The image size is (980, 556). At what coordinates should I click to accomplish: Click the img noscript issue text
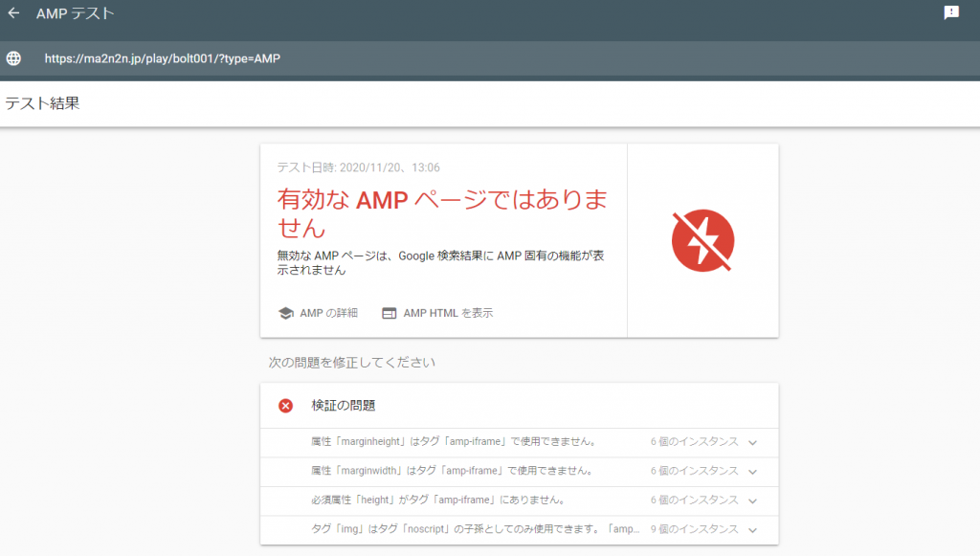coord(476,529)
